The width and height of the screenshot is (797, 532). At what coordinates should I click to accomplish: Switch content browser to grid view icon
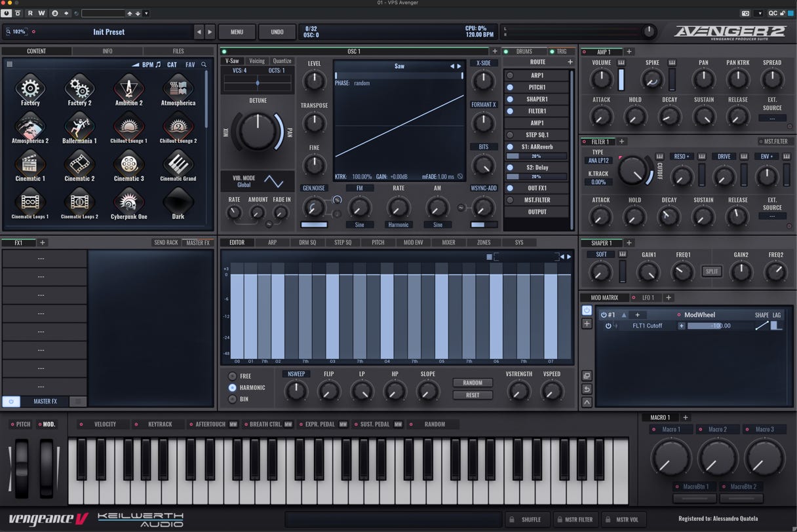coord(9,64)
